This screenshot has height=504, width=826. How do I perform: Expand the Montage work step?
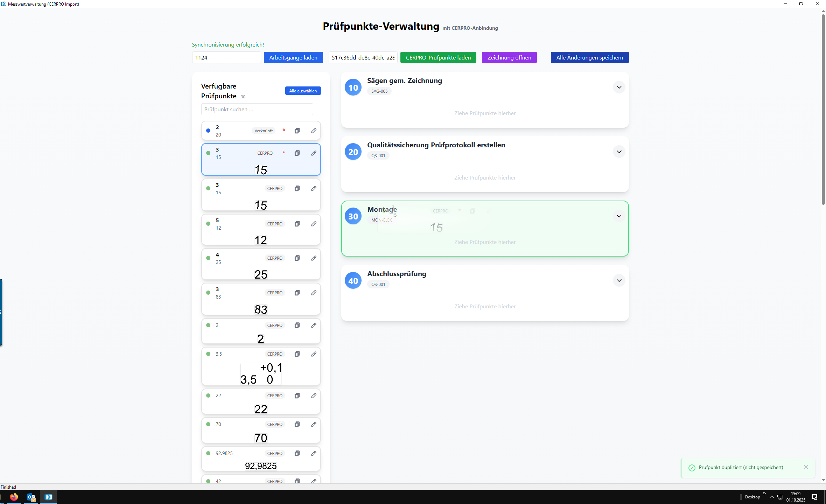[x=619, y=216]
